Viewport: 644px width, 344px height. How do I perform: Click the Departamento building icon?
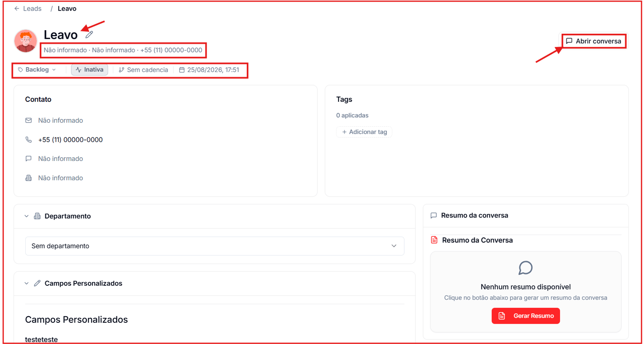pyautogui.click(x=37, y=216)
